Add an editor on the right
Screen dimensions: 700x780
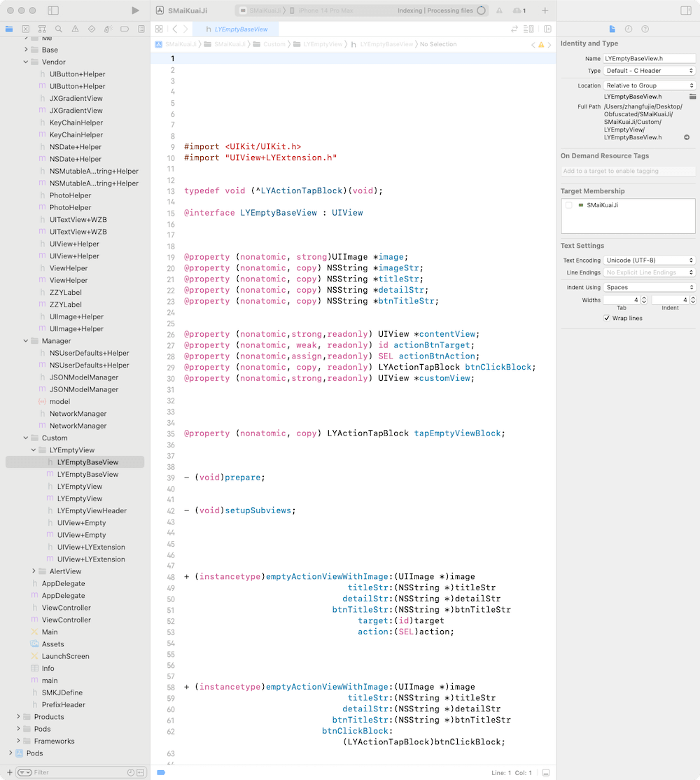click(x=548, y=29)
